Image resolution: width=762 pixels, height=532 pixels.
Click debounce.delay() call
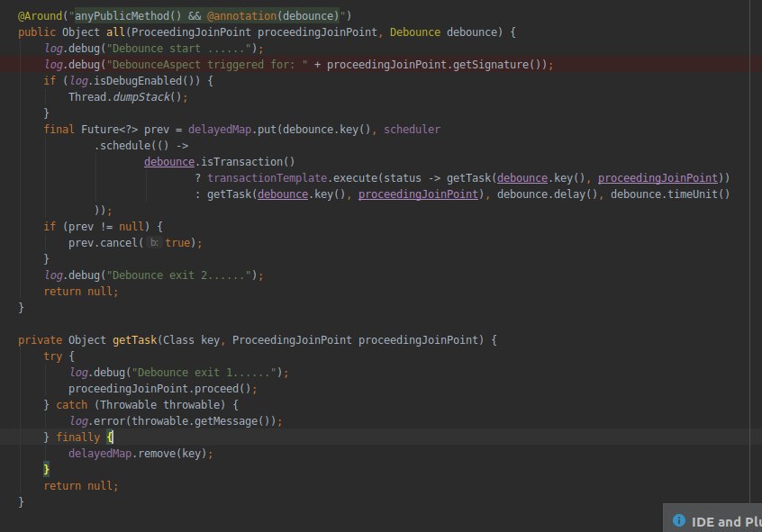coord(548,194)
